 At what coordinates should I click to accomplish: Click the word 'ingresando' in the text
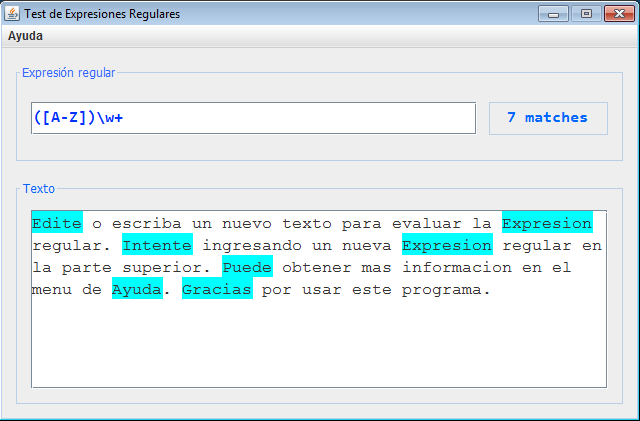tap(252, 246)
